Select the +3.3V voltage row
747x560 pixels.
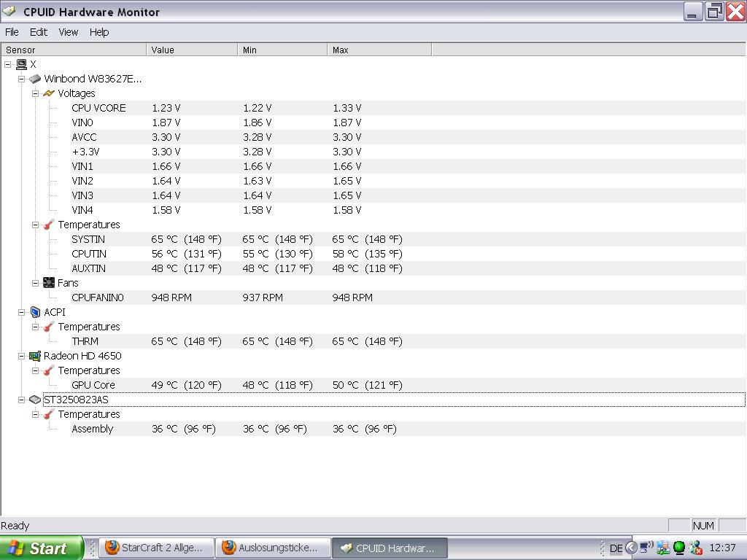point(408,152)
